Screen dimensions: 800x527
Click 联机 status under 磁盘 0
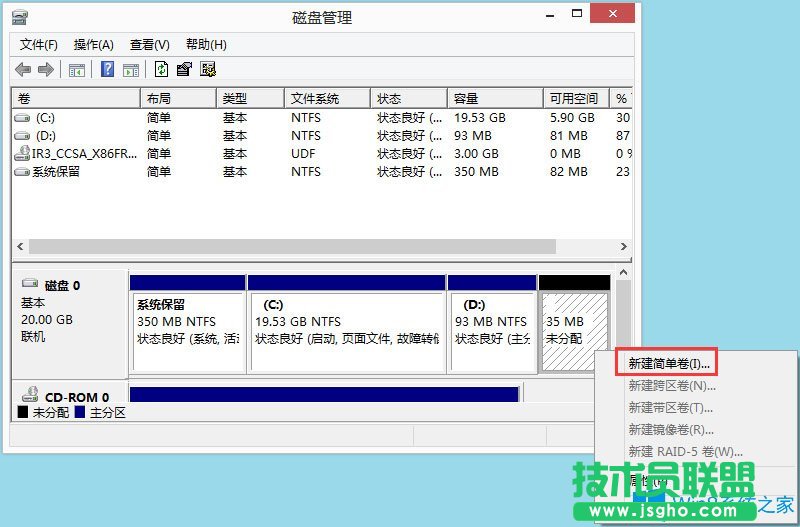tap(33, 337)
